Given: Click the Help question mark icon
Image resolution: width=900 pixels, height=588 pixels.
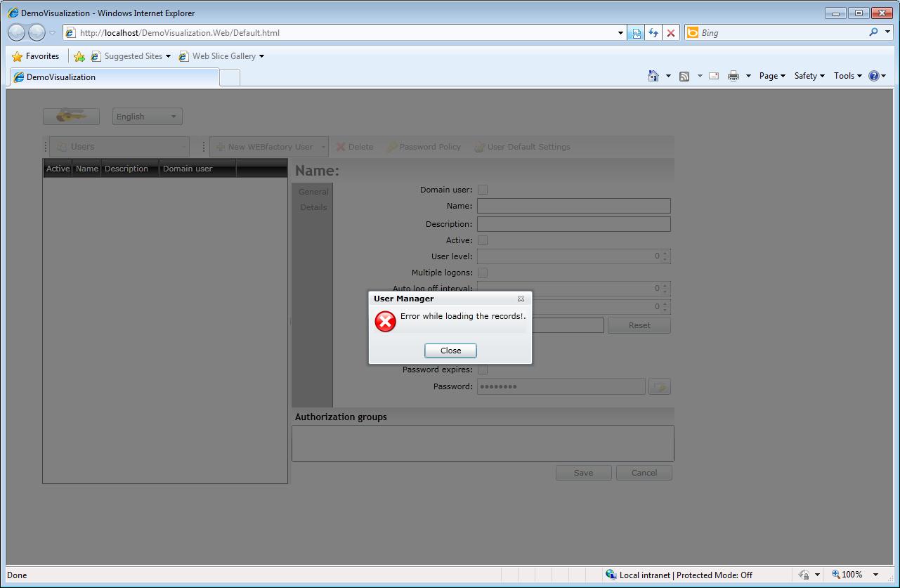Looking at the screenshot, I should click(874, 76).
